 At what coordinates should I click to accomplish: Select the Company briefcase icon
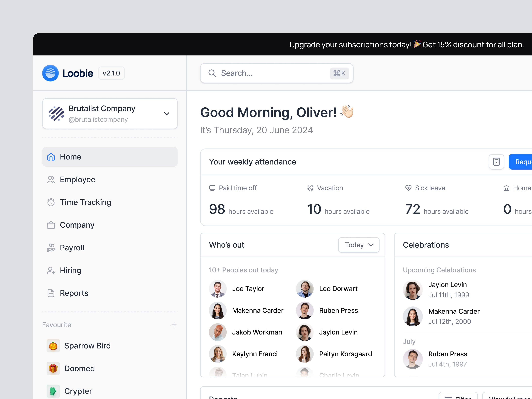[51, 225]
